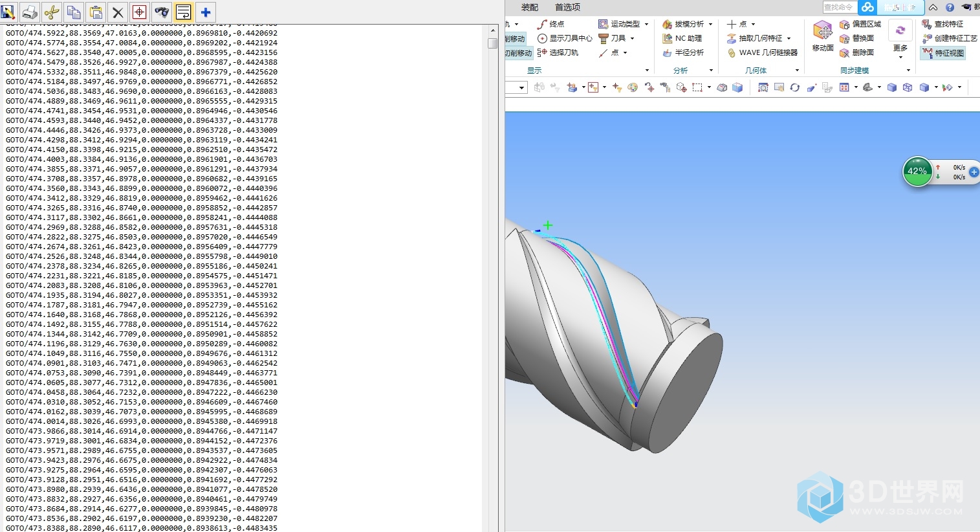Click line GOTO/474.2969,88.3288,46.8582 in listing
This screenshot has height=532, width=980.
142,227
